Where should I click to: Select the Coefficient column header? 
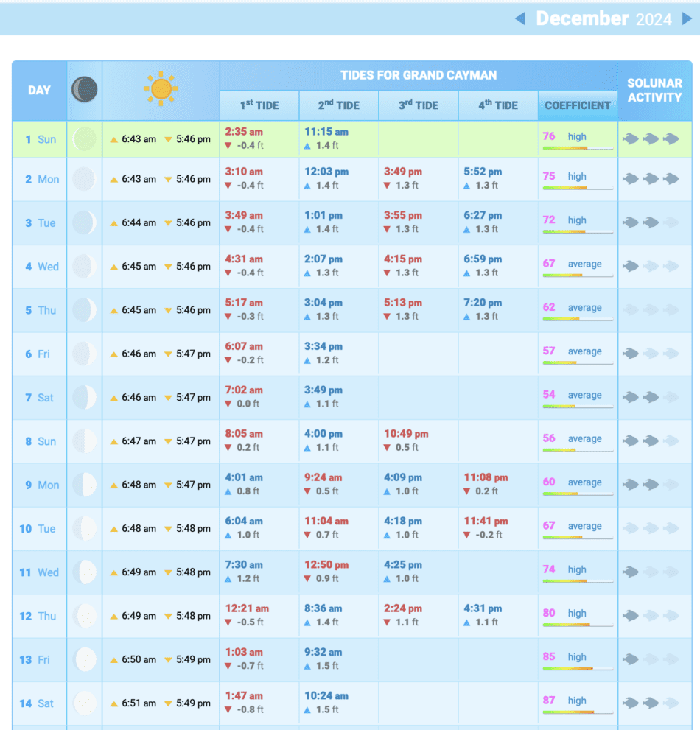point(578,105)
